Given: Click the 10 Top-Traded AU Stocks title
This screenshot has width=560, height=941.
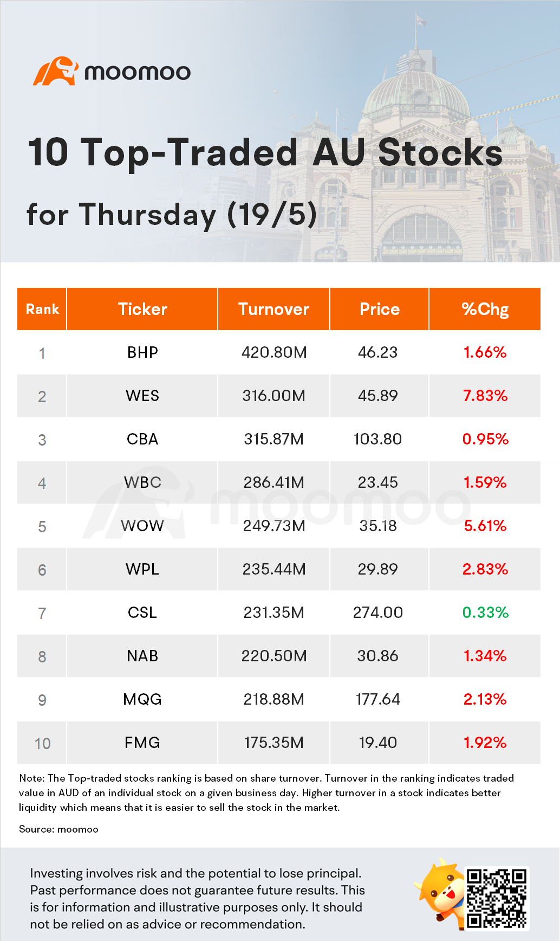Looking at the screenshot, I should [x=265, y=152].
